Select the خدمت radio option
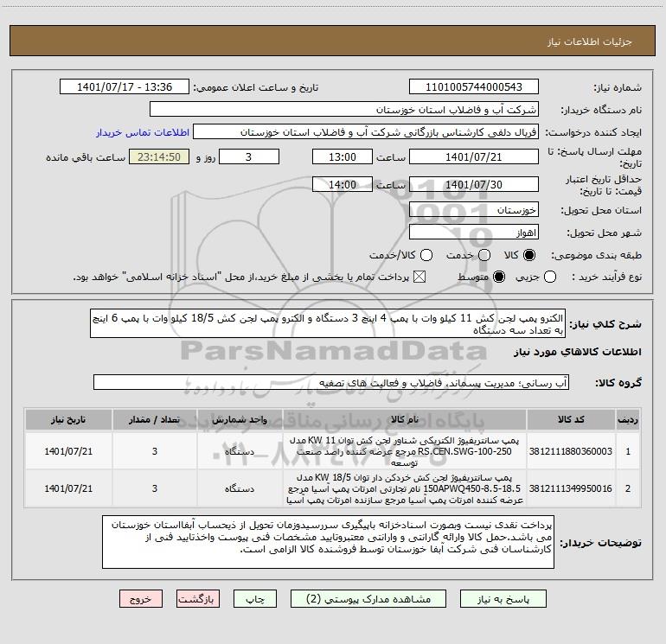 pyautogui.click(x=484, y=255)
